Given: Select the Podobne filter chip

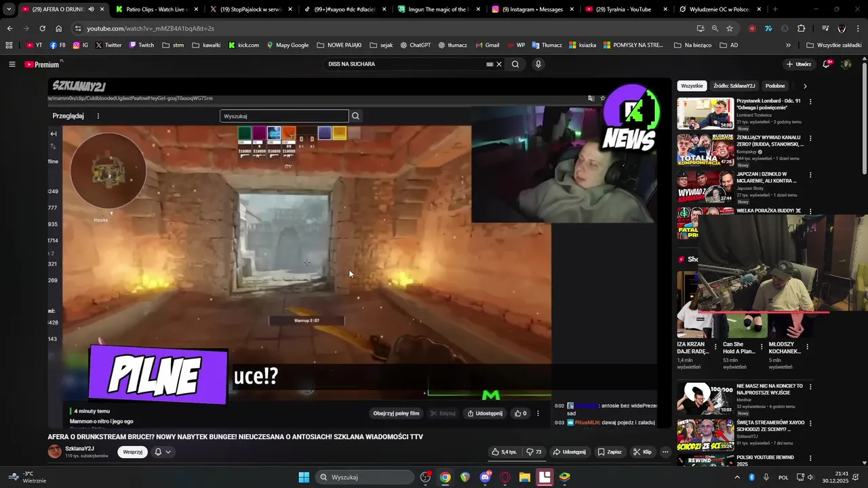Looking at the screenshot, I should pyautogui.click(x=775, y=86).
